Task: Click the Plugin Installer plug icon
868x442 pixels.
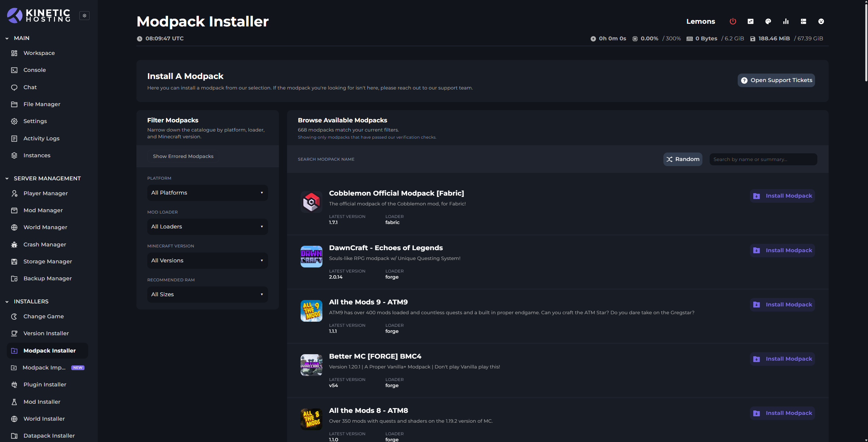Action: 14,385
